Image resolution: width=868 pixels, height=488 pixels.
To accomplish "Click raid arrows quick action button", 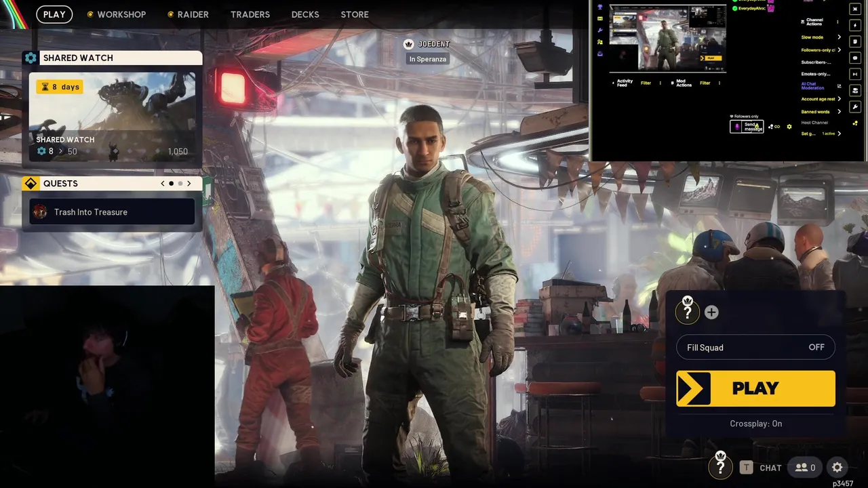I will [855, 74].
